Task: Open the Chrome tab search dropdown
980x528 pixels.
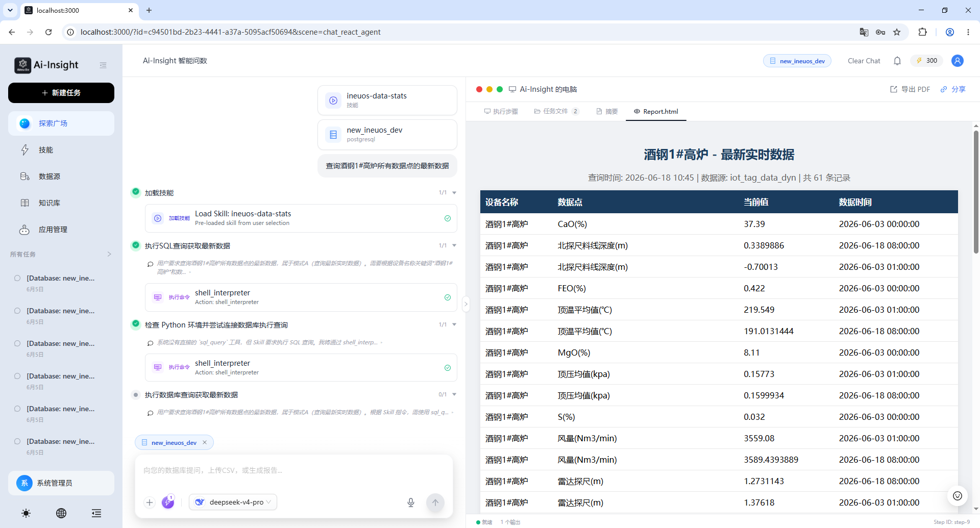Action: 10,10
